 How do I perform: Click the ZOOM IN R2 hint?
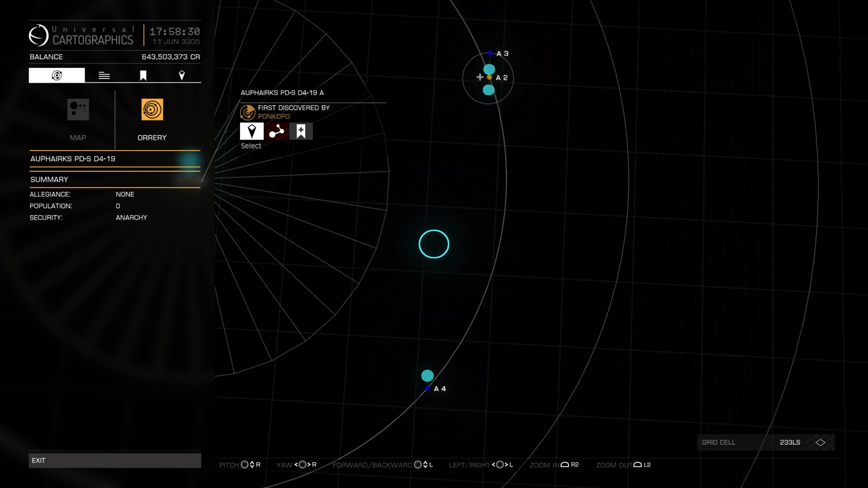(554, 465)
